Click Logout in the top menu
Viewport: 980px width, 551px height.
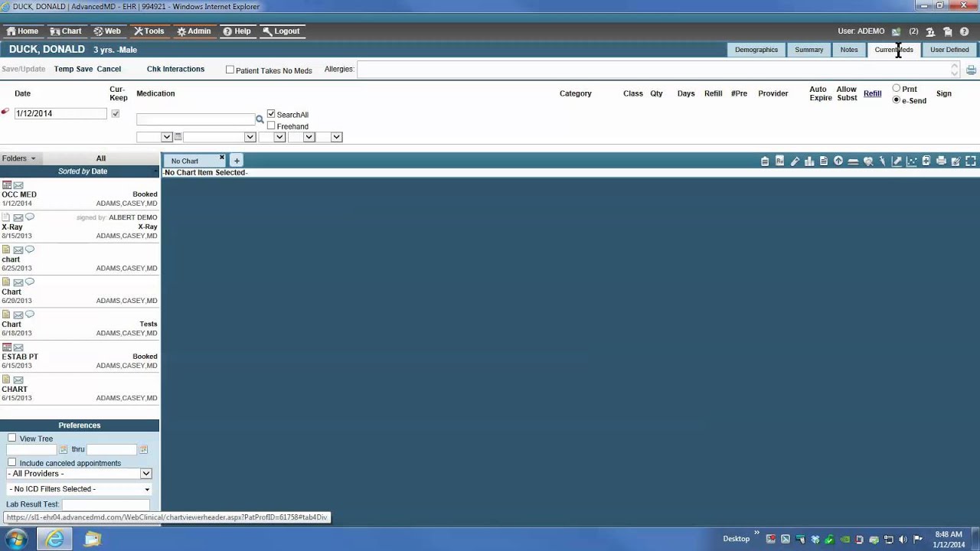tap(281, 31)
